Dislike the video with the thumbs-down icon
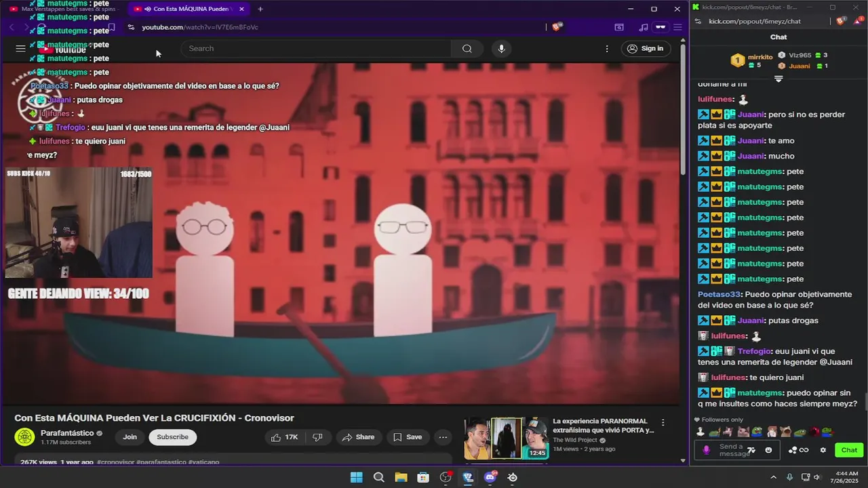 coord(317,437)
